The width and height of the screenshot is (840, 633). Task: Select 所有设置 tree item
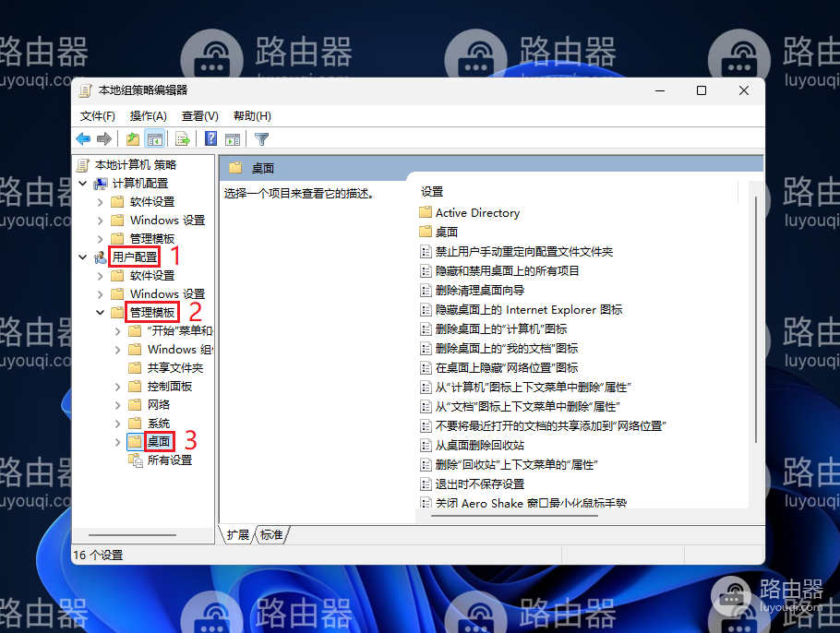coord(170,460)
